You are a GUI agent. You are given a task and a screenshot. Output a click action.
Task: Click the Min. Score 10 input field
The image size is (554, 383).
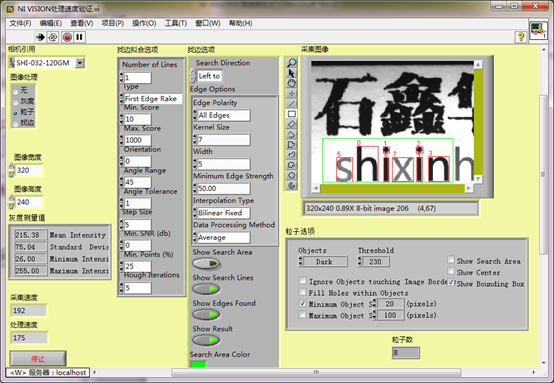click(137, 119)
